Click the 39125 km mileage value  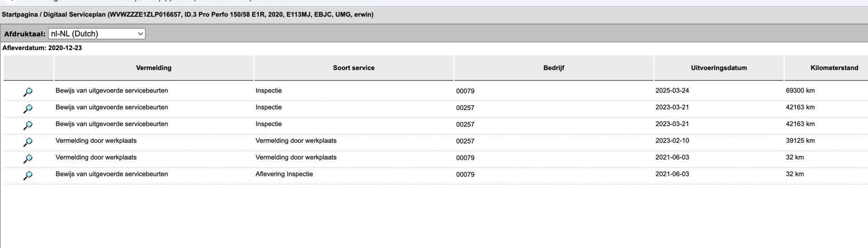click(x=800, y=140)
